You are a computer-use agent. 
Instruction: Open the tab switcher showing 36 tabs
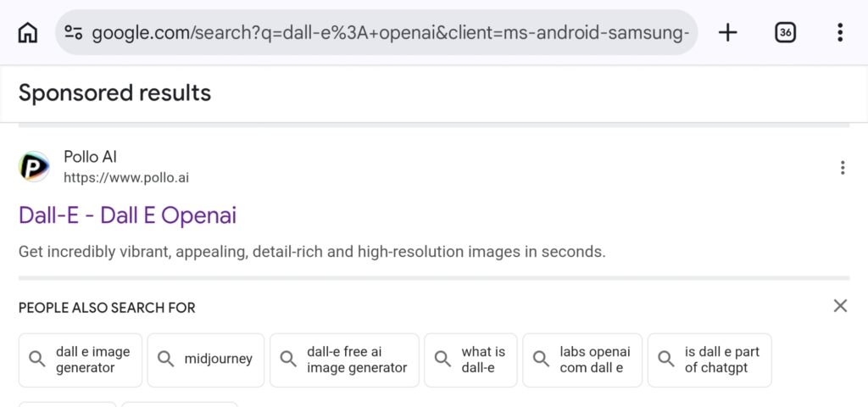click(784, 33)
